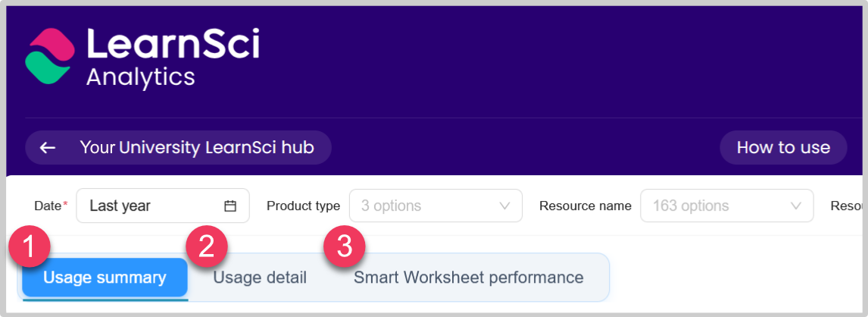The image size is (868, 317).
Task: Click the Product type chevron arrow
Action: pyautogui.click(x=504, y=206)
